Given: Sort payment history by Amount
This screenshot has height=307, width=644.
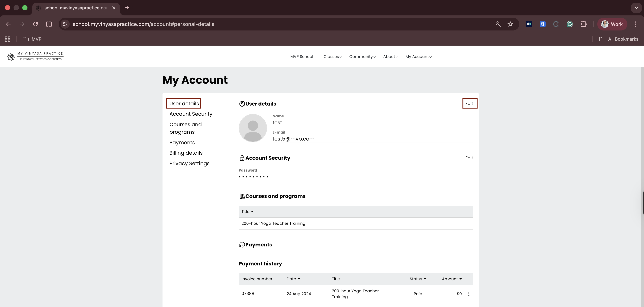Looking at the screenshot, I should [x=452, y=279].
